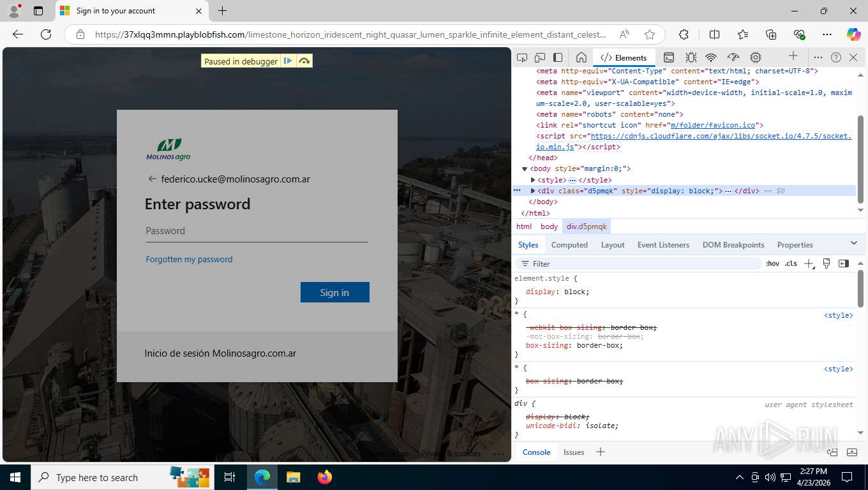Click Forgotten my password link
This screenshot has width=868, height=490.
click(189, 259)
